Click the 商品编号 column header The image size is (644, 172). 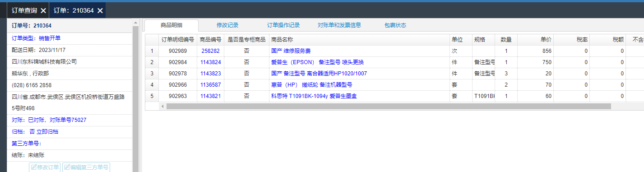(210, 40)
